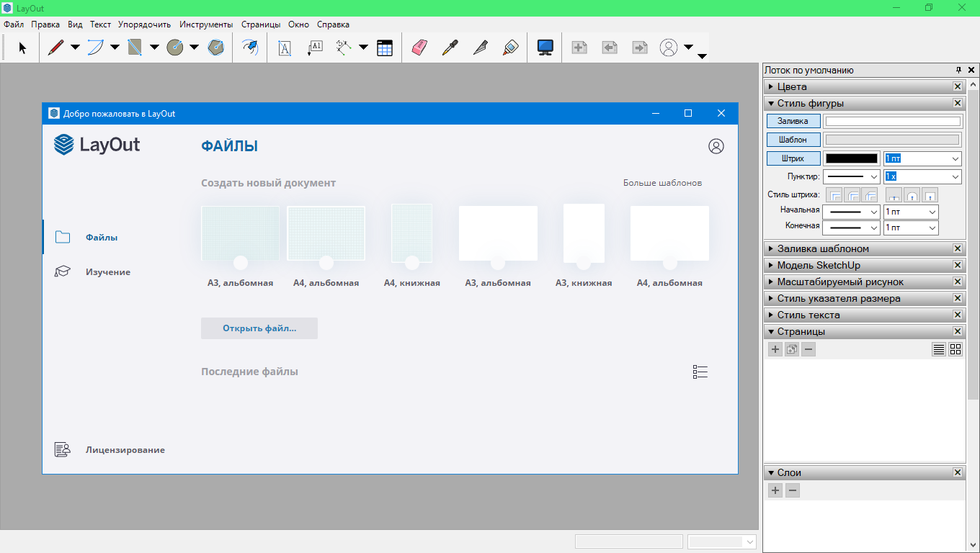Select the Circle drawing tool

(x=174, y=48)
